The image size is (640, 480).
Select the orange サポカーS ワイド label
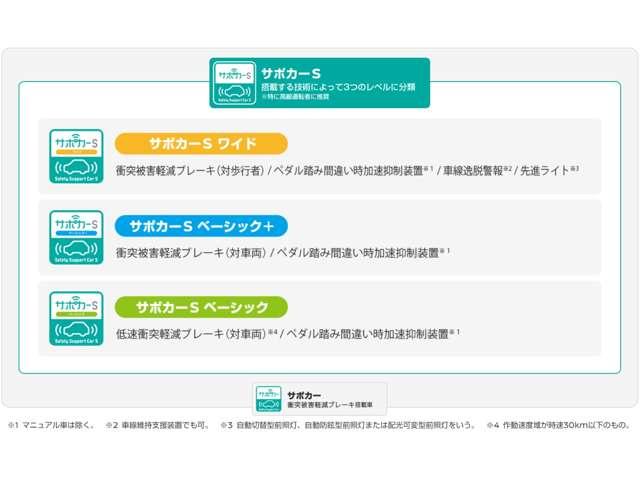(201, 143)
